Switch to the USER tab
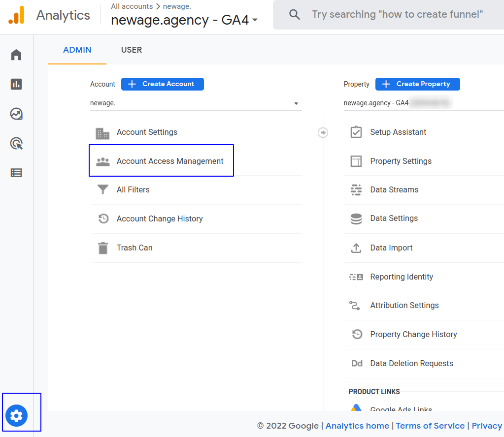The image size is (504, 437). click(131, 50)
